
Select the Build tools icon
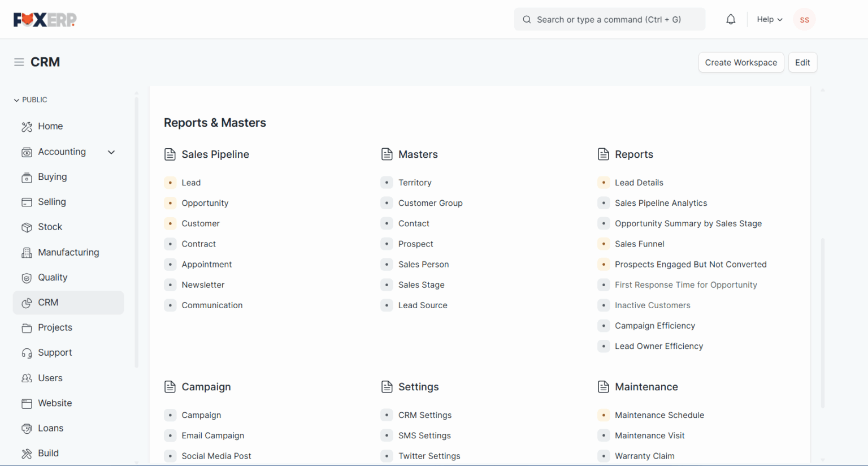click(x=27, y=453)
